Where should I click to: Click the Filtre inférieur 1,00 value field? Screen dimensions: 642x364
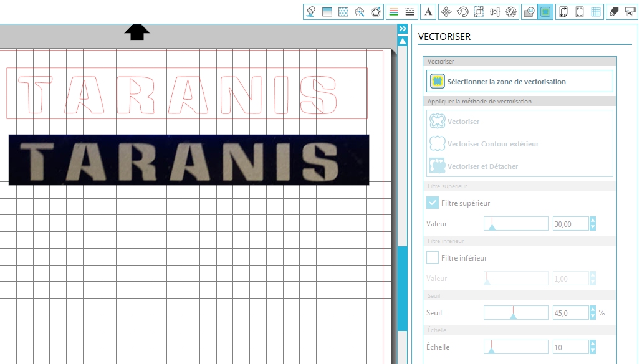click(571, 279)
